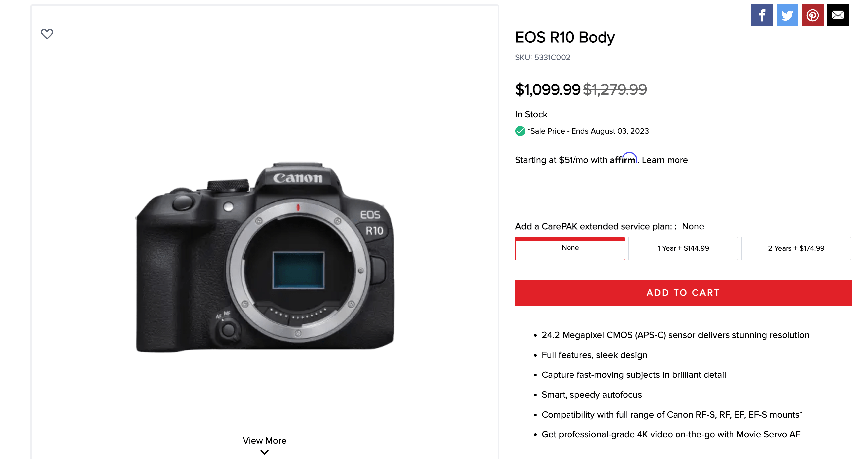
Task: Share product on Facebook
Action: (762, 15)
